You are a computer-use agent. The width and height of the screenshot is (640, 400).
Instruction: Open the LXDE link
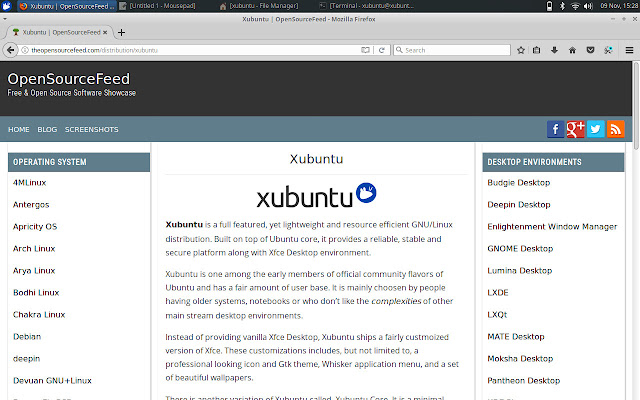click(498, 293)
